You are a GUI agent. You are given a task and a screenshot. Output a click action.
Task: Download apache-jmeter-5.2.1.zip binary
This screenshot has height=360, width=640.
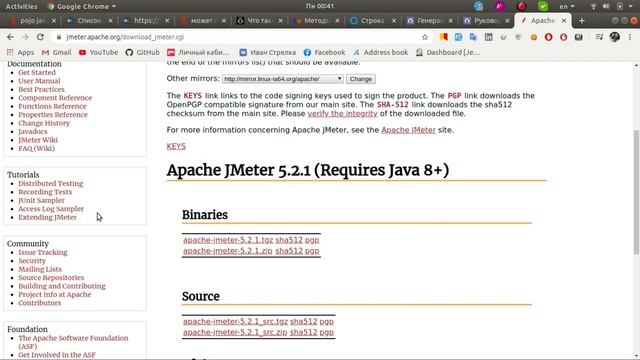227,251
